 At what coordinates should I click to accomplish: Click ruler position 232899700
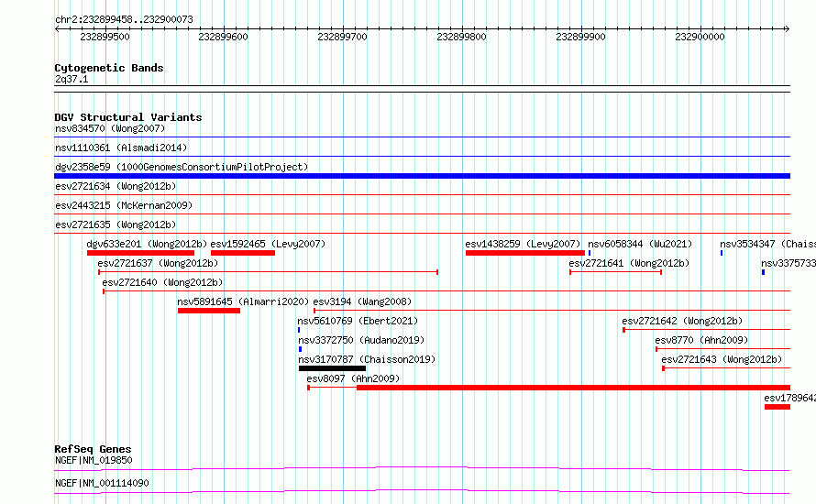click(x=342, y=37)
